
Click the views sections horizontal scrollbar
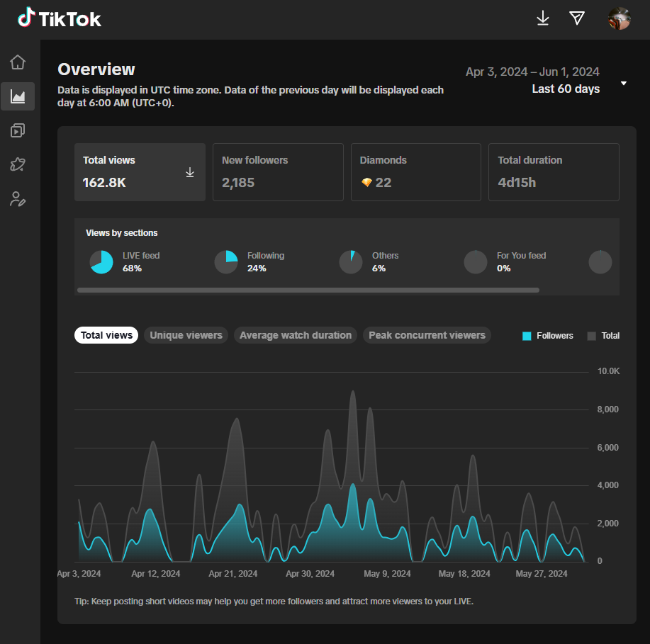[308, 290]
